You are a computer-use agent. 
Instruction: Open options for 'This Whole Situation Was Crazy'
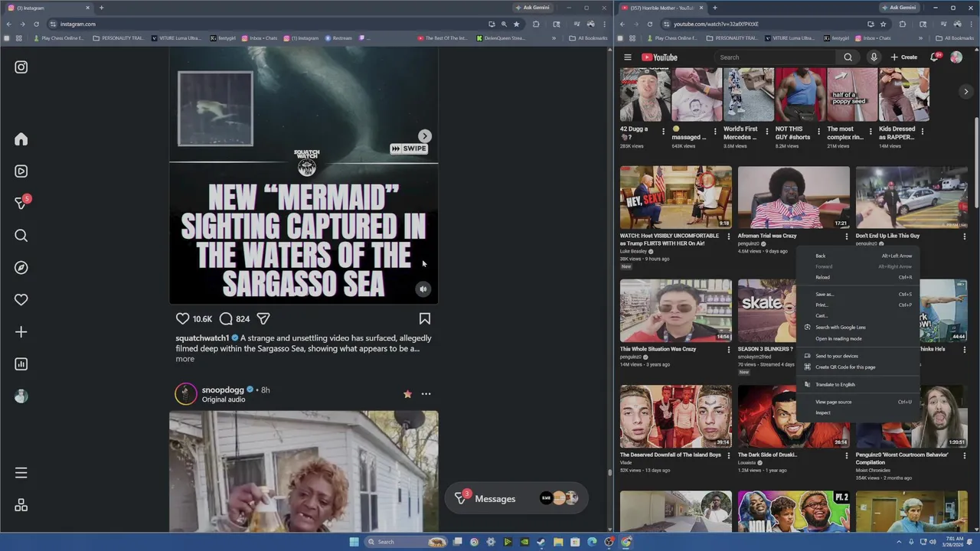click(x=728, y=350)
